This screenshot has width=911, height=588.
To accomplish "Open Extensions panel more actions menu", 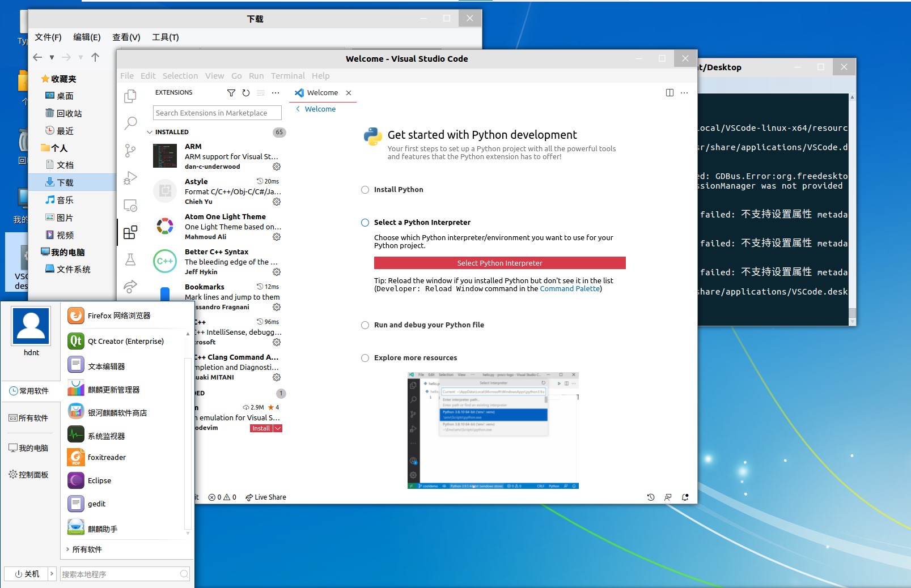I will point(276,93).
